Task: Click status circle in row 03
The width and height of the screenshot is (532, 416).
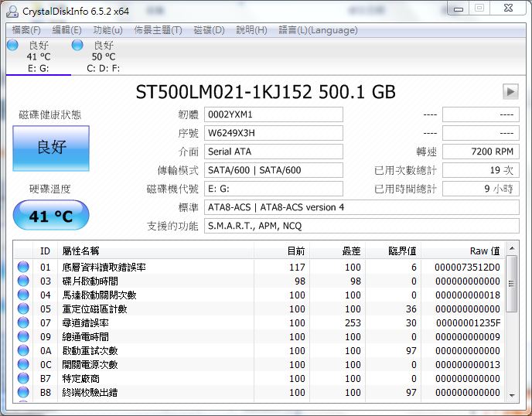Action: tap(23, 281)
